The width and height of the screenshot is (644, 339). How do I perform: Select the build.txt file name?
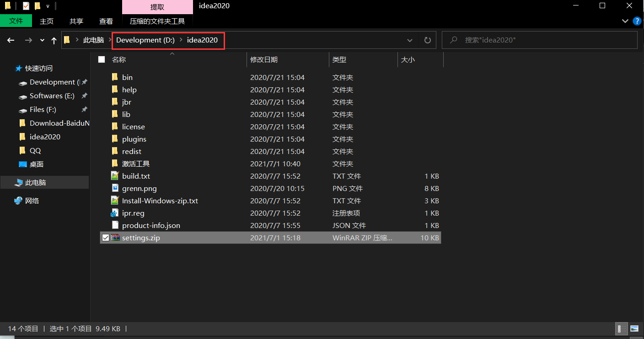coord(136,176)
